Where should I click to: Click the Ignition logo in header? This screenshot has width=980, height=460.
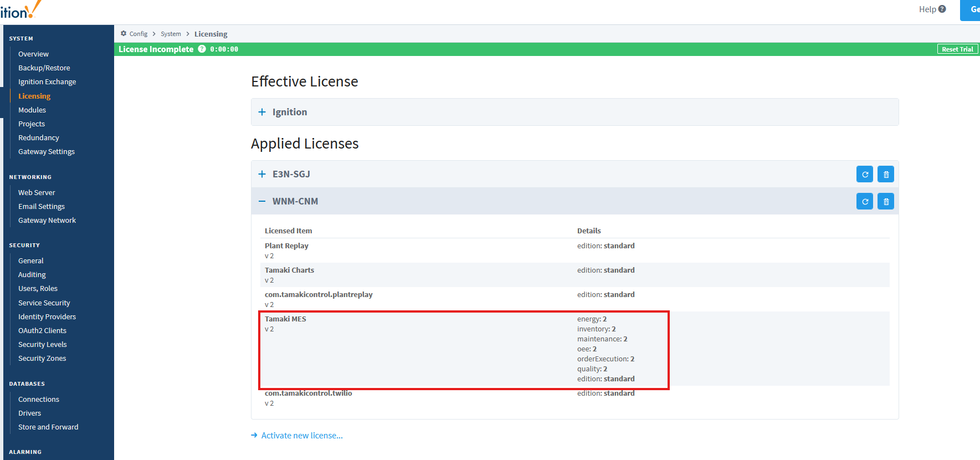pyautogui.click(x=20, y=9)
